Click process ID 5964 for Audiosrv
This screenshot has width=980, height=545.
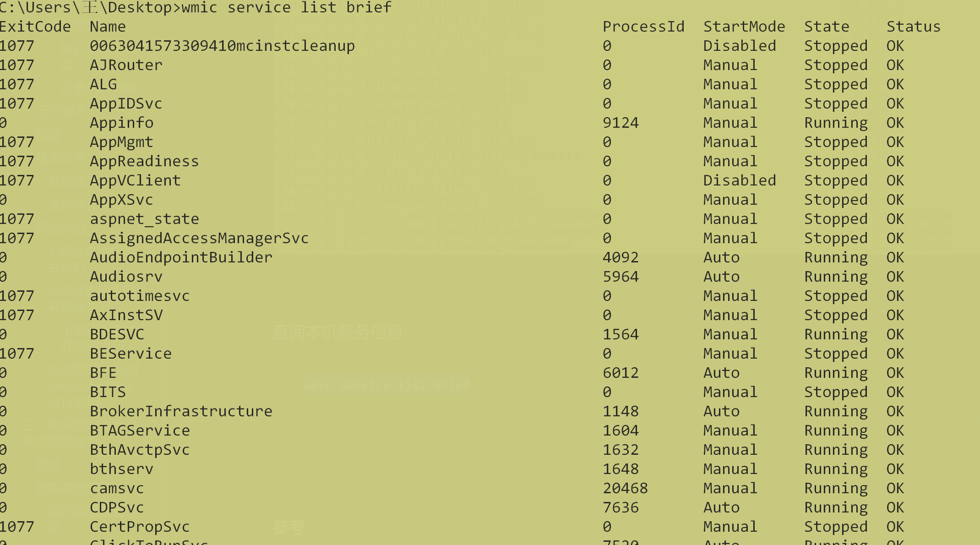(621, 277)
